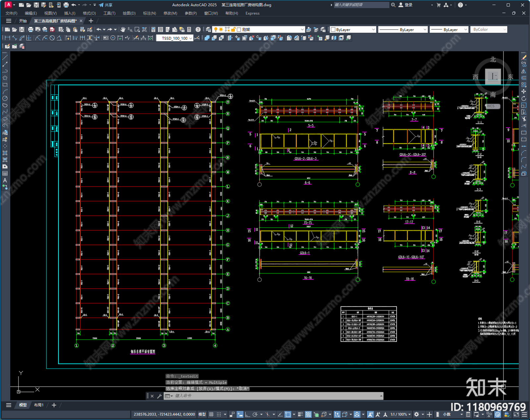This screenshot has height=420, width=530.
Task: Click the Save disk icon in toolbar
Action: (x=22, y=29)
